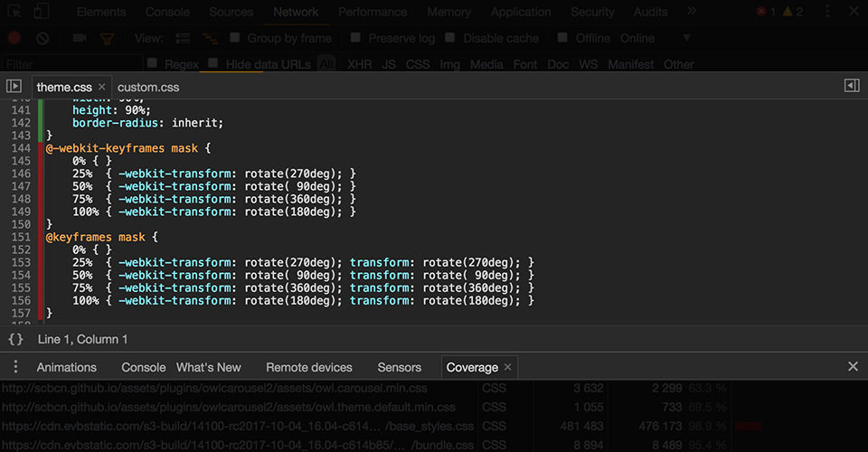Click the red usage bar for base_styles.css

[749, 426]
